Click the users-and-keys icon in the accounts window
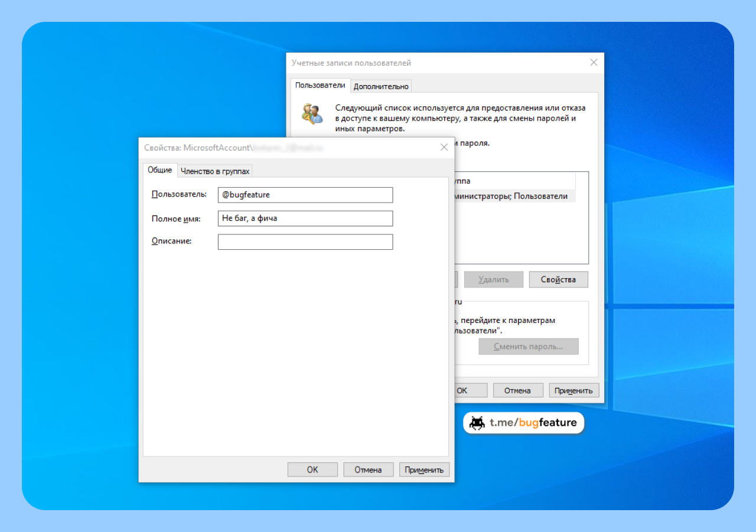 [312, 113]
